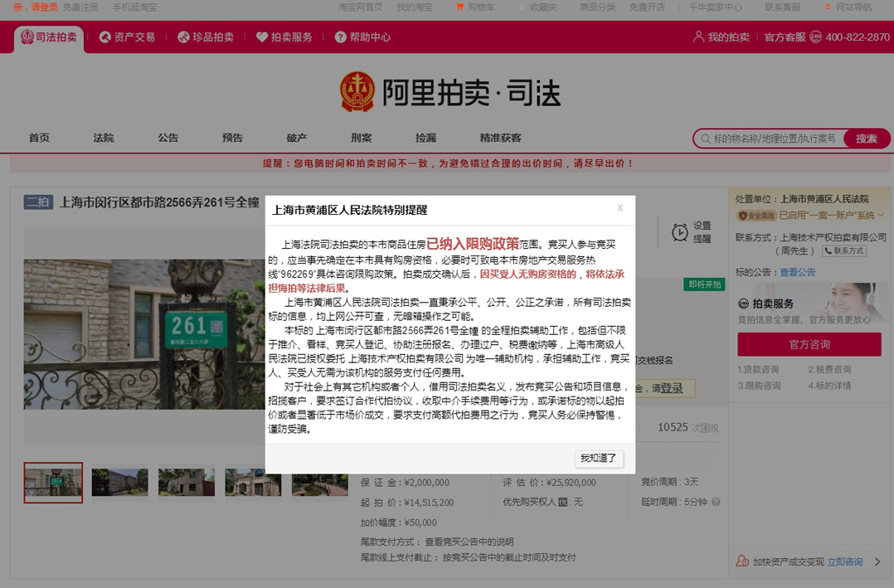Image resolution: width=894 pixels, height=588 pixels.
Task: Select 2.税费咨询 option
Action: (x=829, y=370)
